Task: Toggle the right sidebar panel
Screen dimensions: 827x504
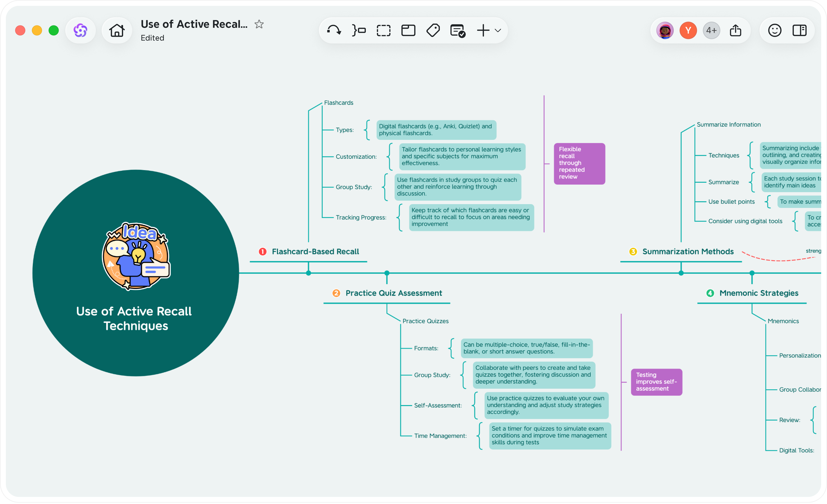Action: (x=799, y=30)
